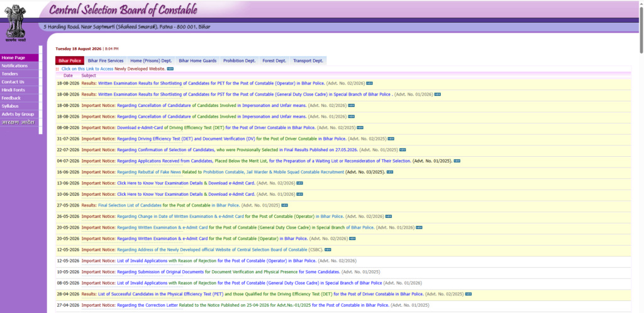Screen dimensions: 644x313
Task: Select the Bihar Police tab
Action: [70, 60]
